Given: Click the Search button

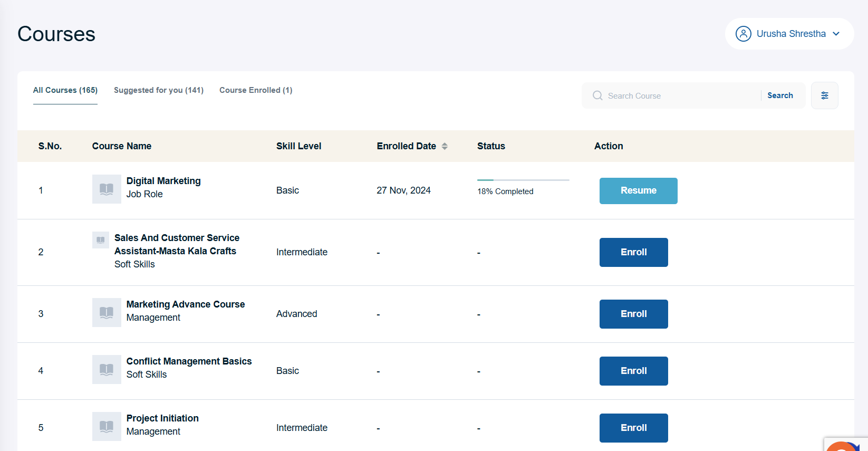Looking at the screenshot, I should 780,95.
